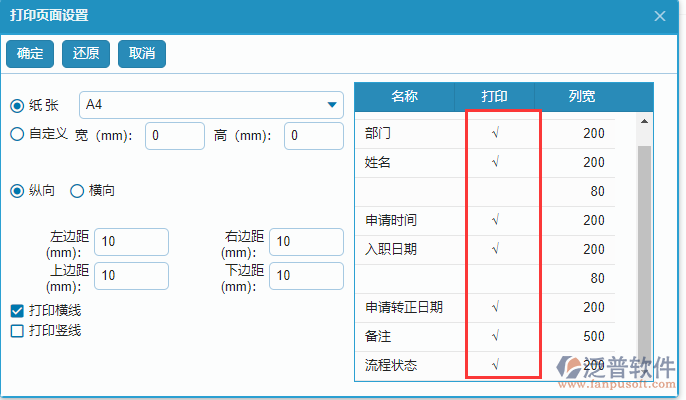Click the scrollbar up arrow
This screenshot has height=400, width=686.
click(644, 121)
